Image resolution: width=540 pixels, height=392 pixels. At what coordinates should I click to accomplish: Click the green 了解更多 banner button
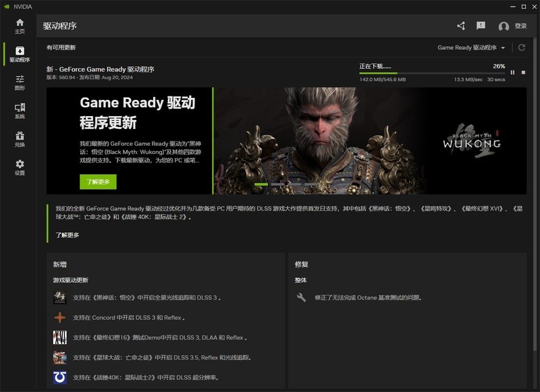pos(98,181)
